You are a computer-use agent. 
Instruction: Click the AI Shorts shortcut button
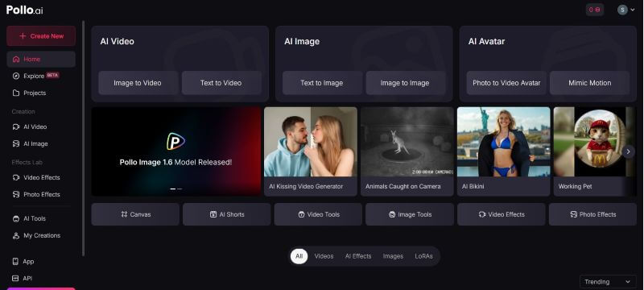(x=227, y=214)
